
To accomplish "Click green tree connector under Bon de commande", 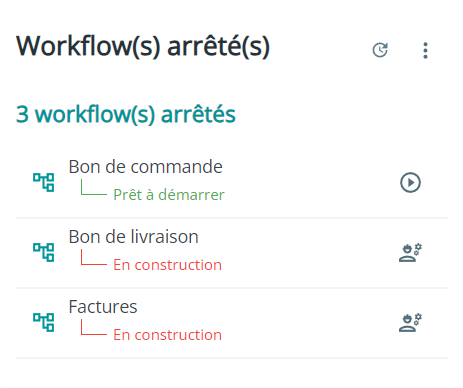I will click(x=94, y=187).
